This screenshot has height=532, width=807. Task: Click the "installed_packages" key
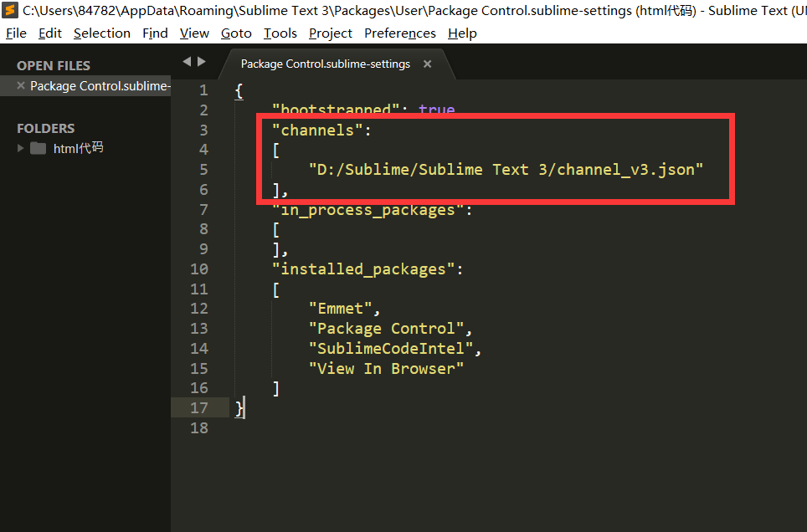tap(362, 269)
